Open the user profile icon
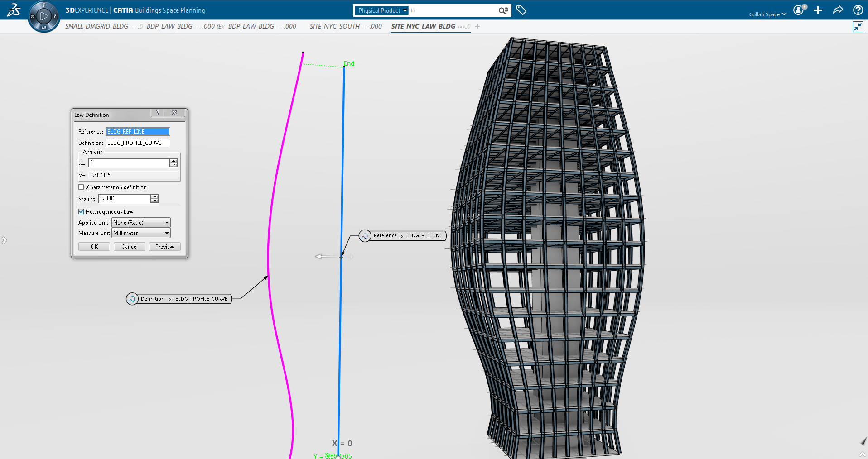This screenshot has width=868, height=459. click(x=799, y=10)
